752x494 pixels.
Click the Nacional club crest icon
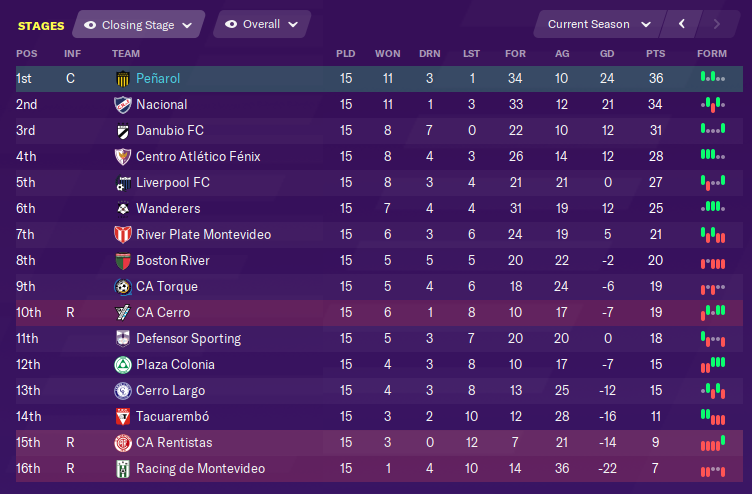[x=123, y=105]
